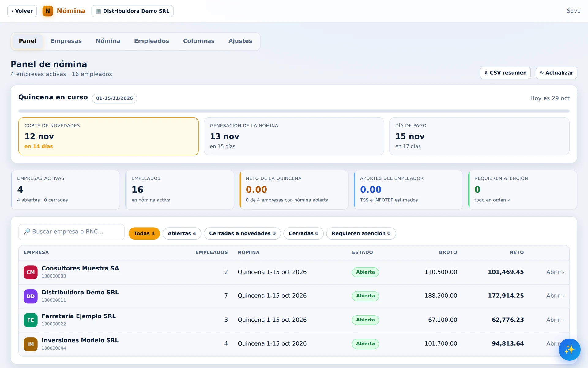
Task: Open Consultores Muestra SA via Abrir link
Action: pyautogui.click(x=555, y=272)
